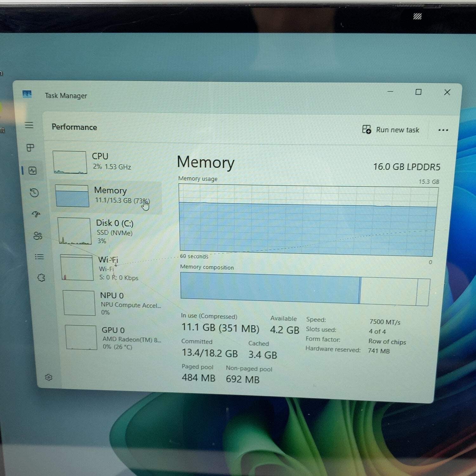Screen dimensions: 476x476
Task: Click the 15.3 GB graph maximum label
Action: 429,182
